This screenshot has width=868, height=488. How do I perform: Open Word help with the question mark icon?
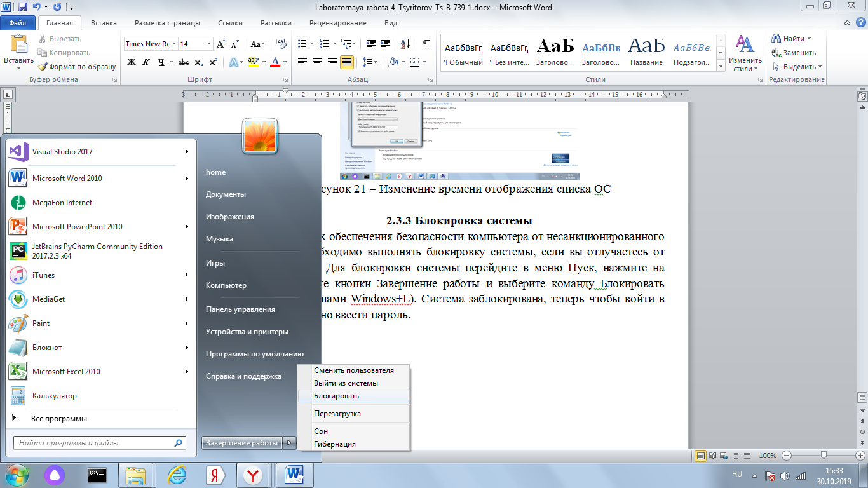pyautogui.click(x=860, y=23)
